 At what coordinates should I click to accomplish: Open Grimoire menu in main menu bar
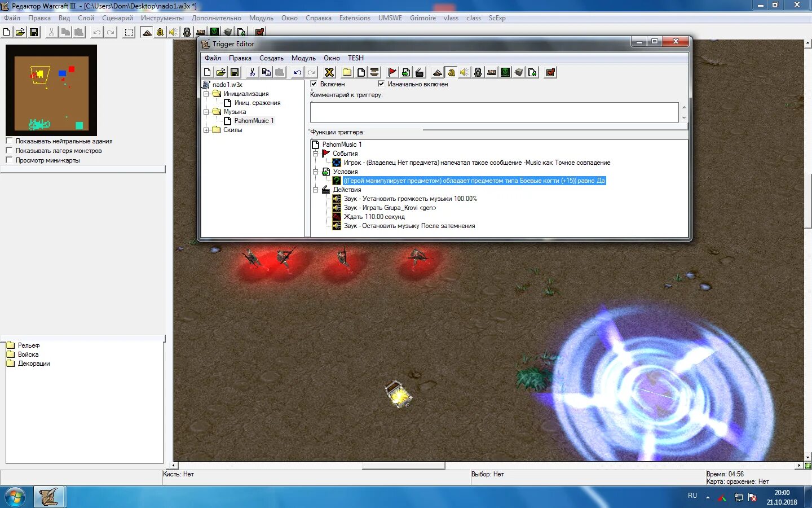click(423, 18)
